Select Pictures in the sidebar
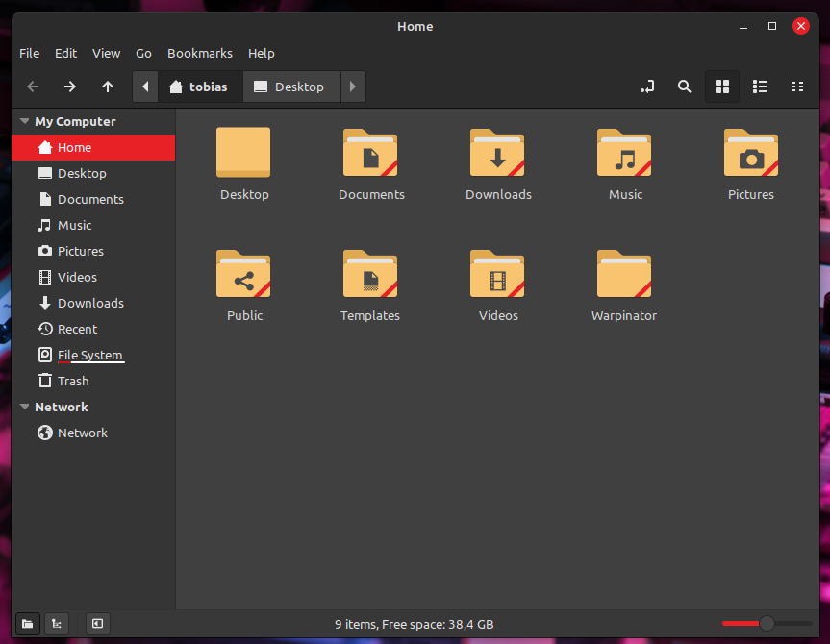 pos(93,252)
